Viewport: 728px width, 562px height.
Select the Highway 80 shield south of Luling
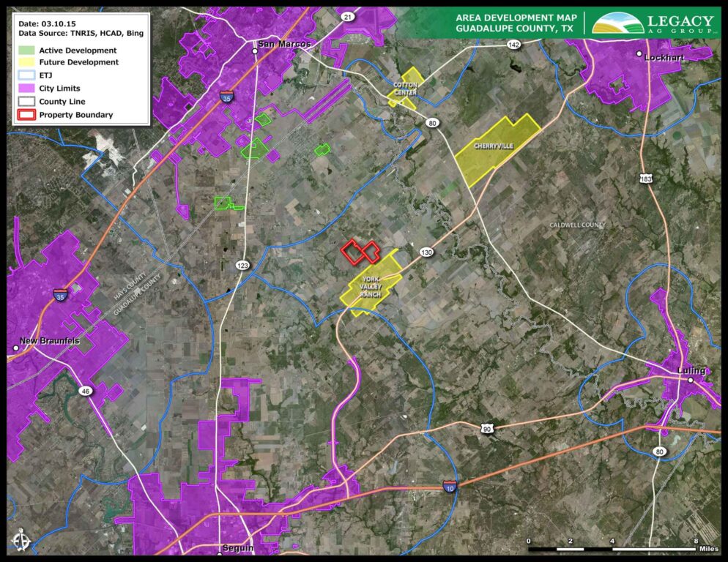click(659, 452)
